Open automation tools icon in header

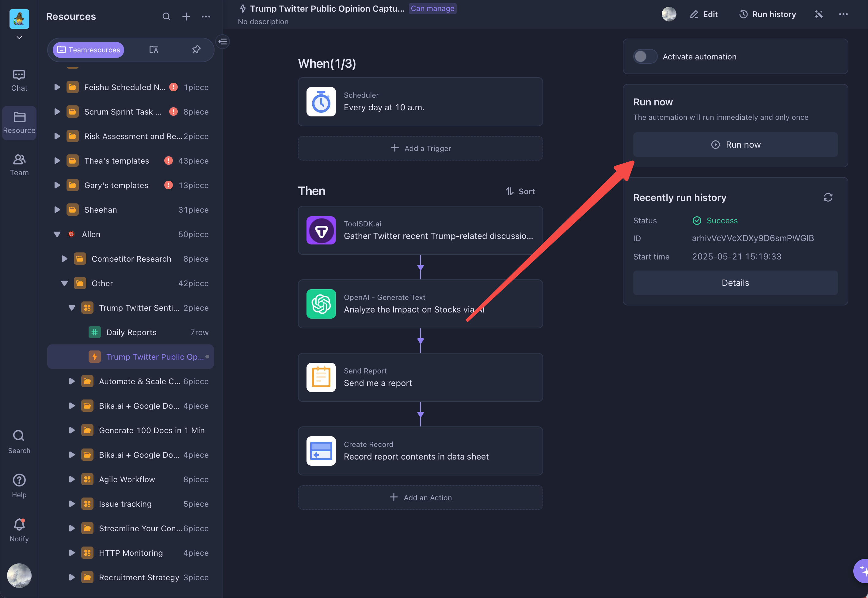pyautogui.click(x=819, y=14)
